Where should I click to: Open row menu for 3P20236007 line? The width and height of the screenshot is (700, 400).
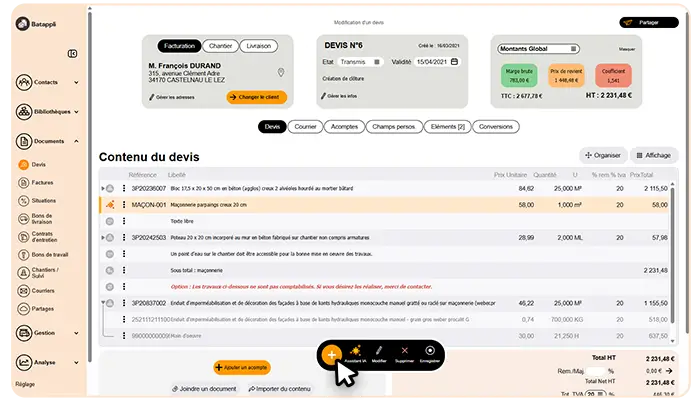[x=124, y=188]
